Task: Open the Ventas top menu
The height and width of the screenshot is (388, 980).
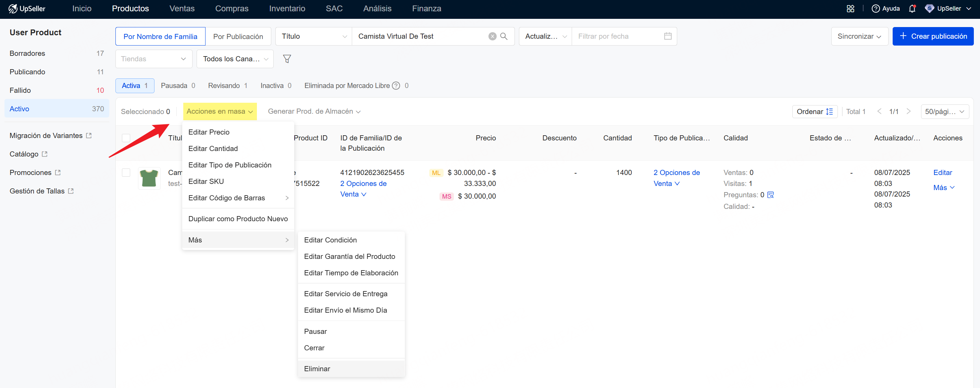Action: [x=182, y=8]
